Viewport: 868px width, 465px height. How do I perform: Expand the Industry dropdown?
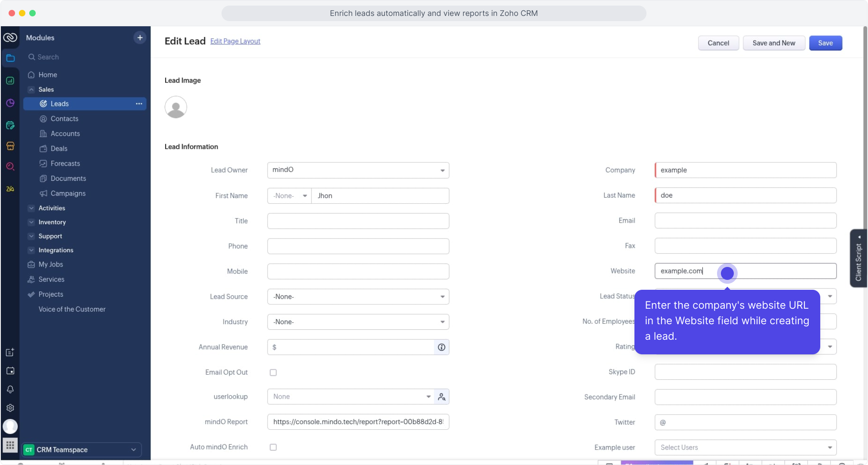[358, 322]
